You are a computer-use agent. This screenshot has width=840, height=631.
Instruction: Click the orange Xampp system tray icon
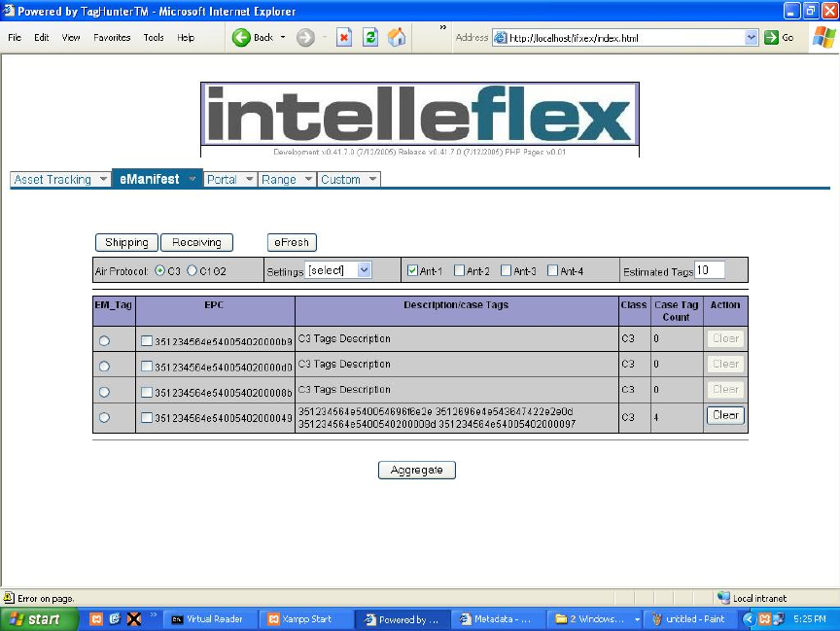pyautogui.click(x=764, y=619)
